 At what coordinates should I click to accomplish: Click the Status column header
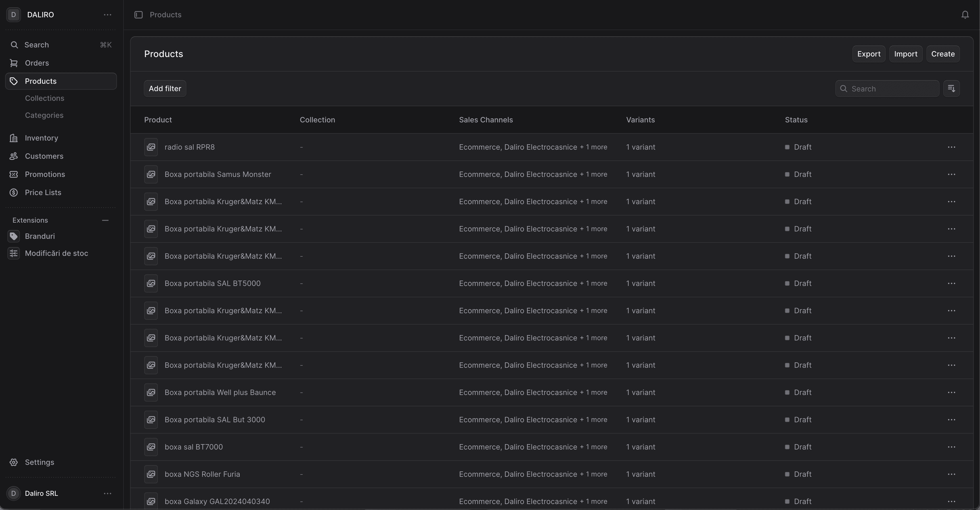(x=796, y=120)
